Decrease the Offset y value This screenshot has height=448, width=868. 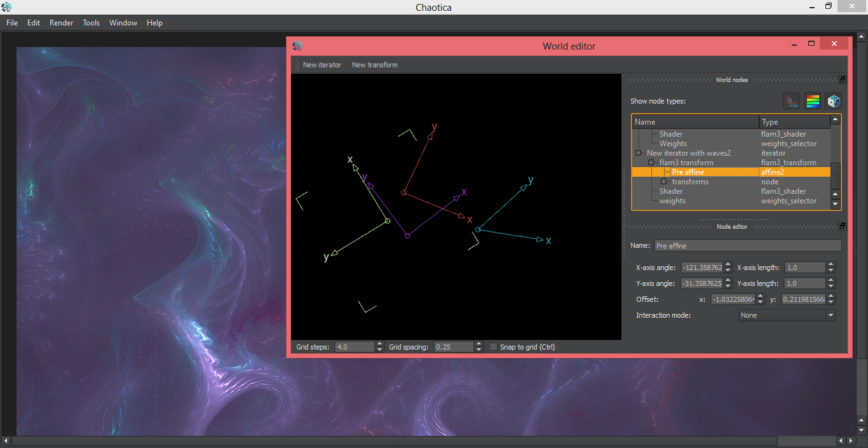pos(831,302)
